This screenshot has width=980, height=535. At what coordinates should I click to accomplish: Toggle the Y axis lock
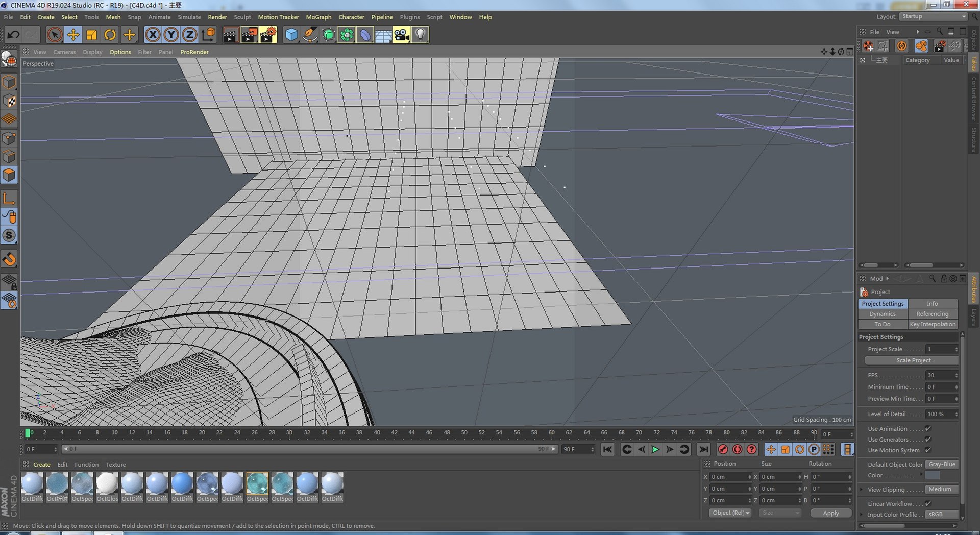click(x=171, y=35)
